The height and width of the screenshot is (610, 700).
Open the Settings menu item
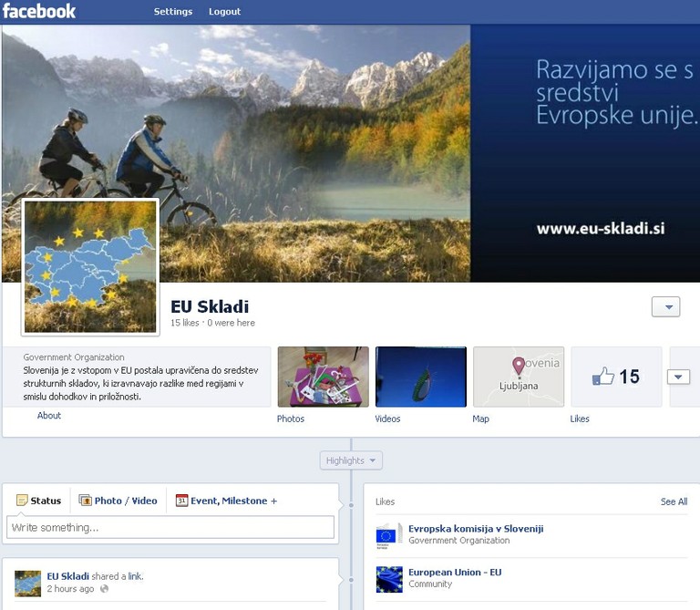173,12
